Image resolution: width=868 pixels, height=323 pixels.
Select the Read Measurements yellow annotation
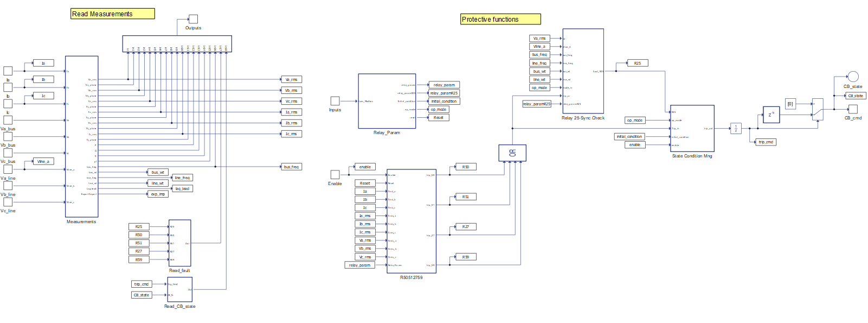[113, 14]
